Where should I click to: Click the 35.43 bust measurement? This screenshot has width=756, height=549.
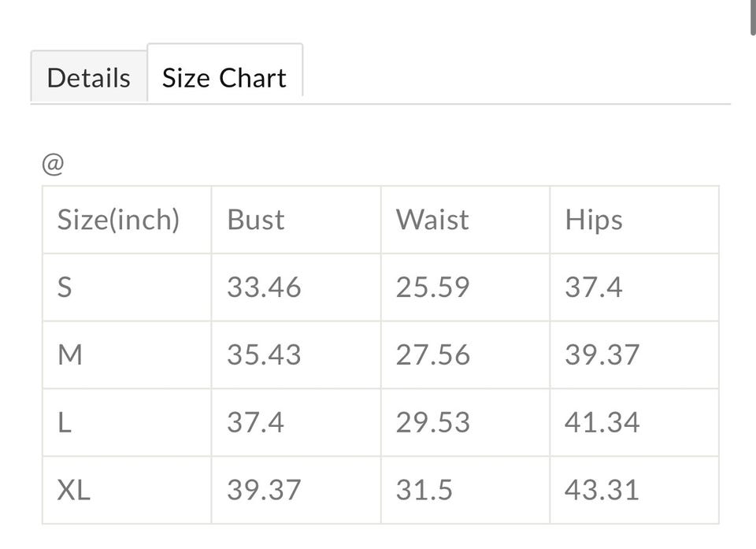pyautogui.click(x=264, y=355)
